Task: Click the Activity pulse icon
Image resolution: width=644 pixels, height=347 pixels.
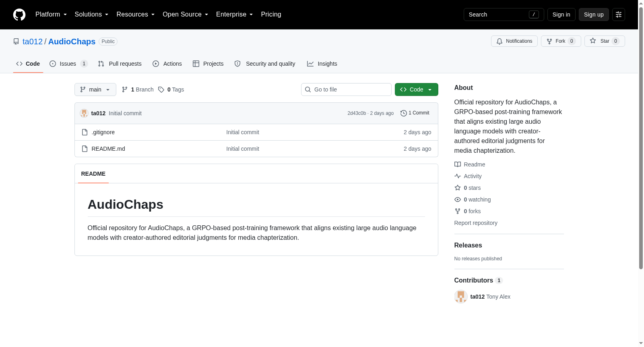Action: [458, 176]
